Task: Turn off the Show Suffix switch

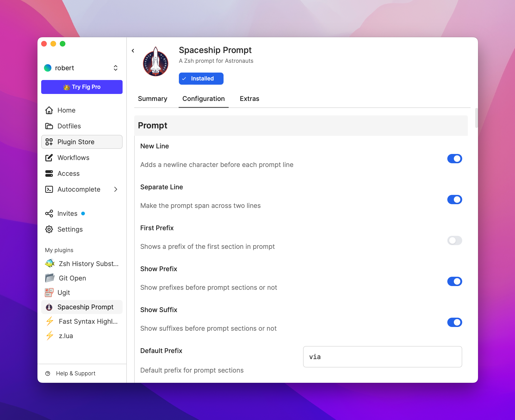Action: pos(455,322)
